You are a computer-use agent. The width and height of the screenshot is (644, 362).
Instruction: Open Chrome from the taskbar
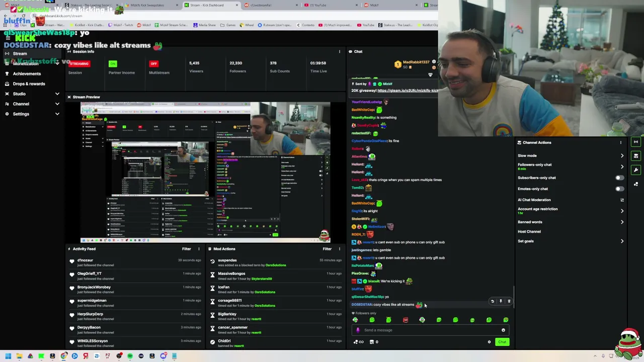[64, 356]
